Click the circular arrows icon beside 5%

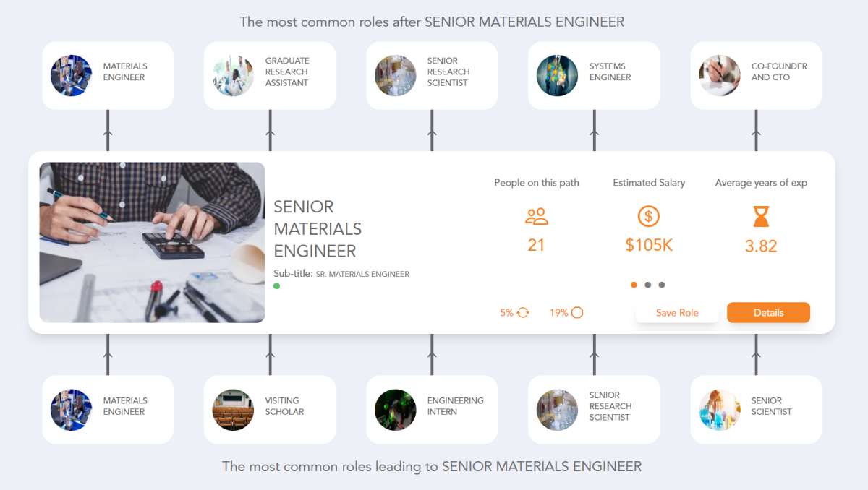[x=523, y=312]
